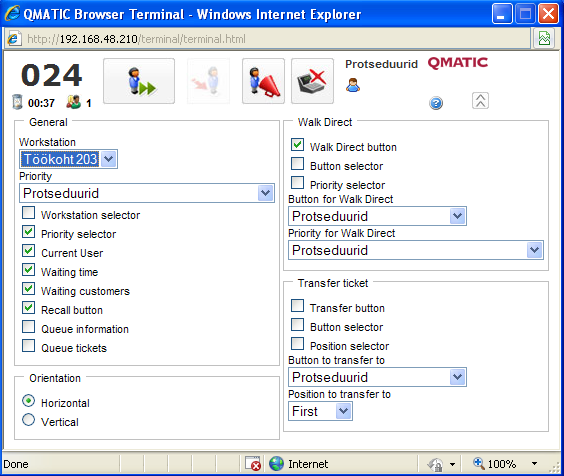Click the current user person icon
The width and height of the screenshot is (564, 476).
353,85
